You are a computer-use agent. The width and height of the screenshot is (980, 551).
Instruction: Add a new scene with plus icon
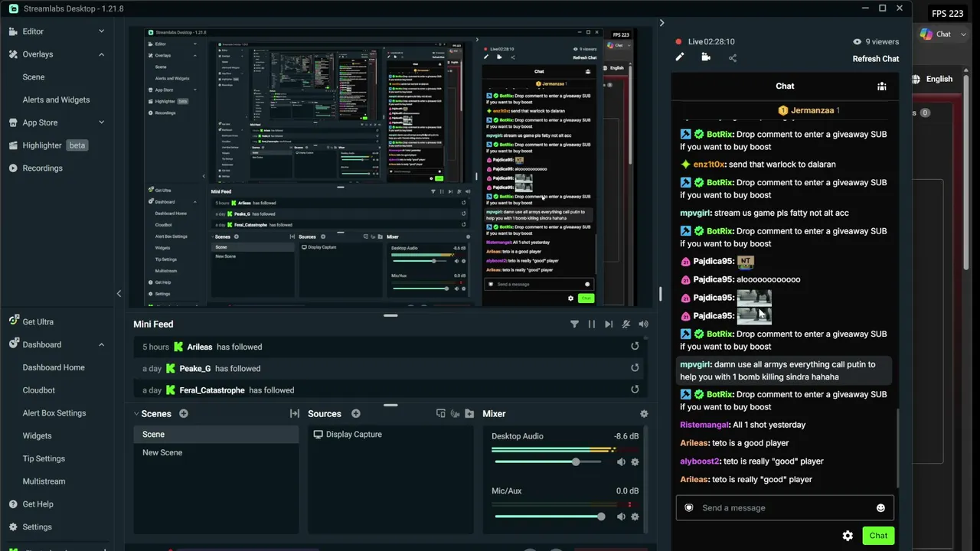coord(184,414)
